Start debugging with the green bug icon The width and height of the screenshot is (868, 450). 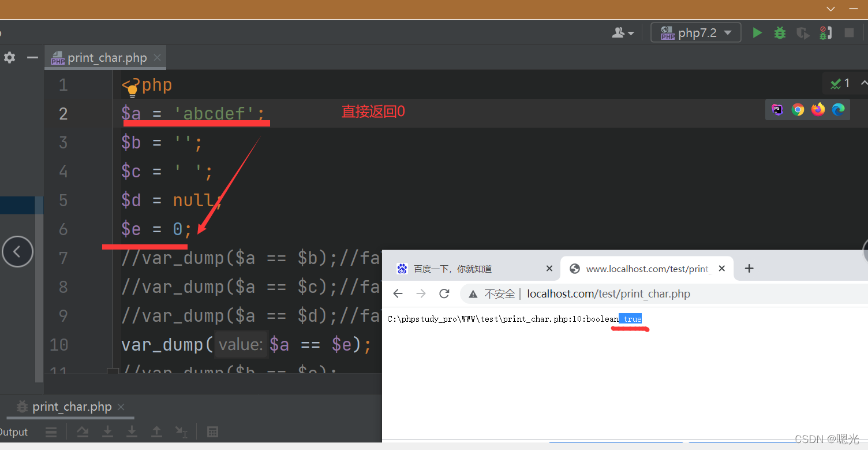tap(780, 33)
